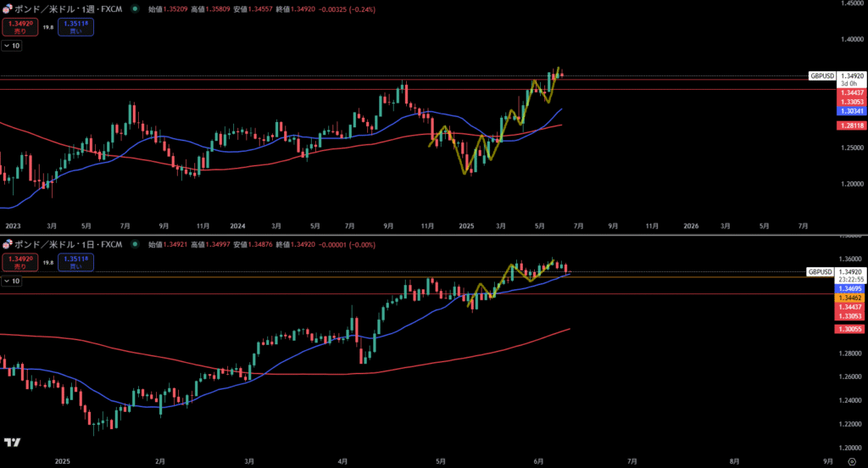Viewport: 868px width, 468px height.
Task: Click the 1.33053 line label on daily chart
Action: click(x=849, y=316)
